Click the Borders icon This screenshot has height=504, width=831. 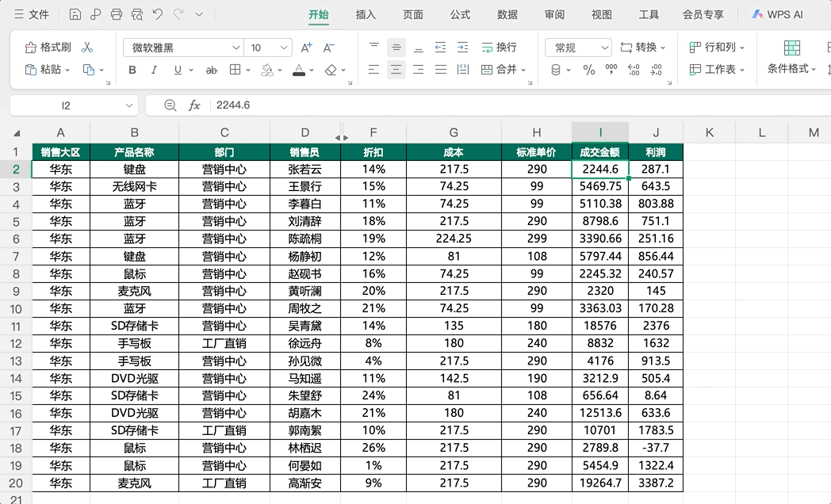coord(235,70)
